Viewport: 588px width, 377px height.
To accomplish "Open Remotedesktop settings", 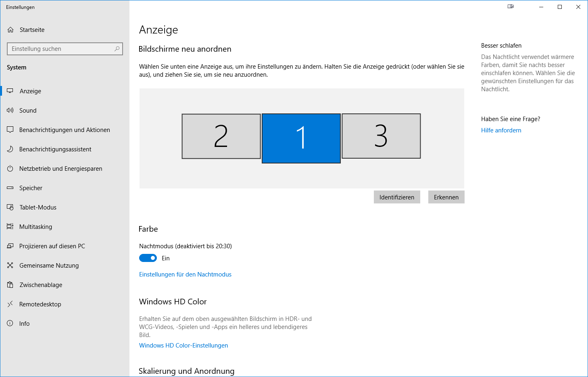I will 40,304.
